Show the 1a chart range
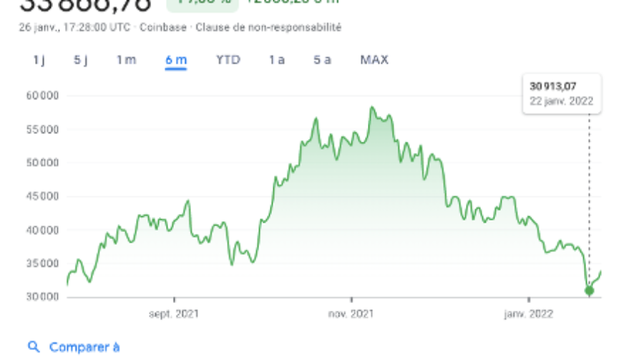 [277, 60]
